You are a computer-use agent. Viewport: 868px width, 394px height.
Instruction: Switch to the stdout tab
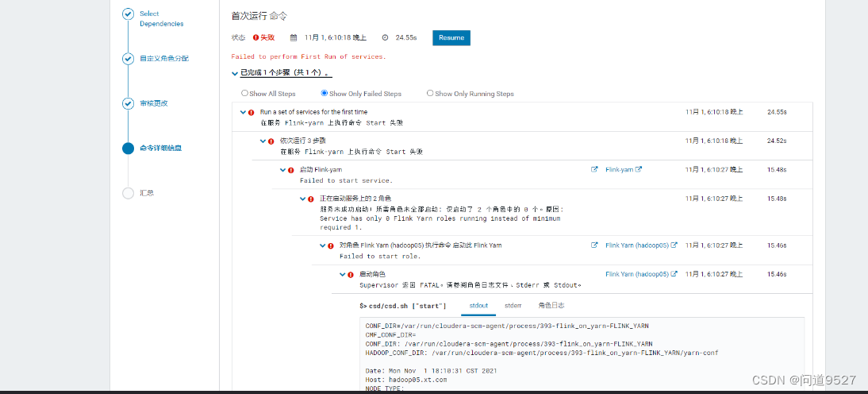coord(478,305)
